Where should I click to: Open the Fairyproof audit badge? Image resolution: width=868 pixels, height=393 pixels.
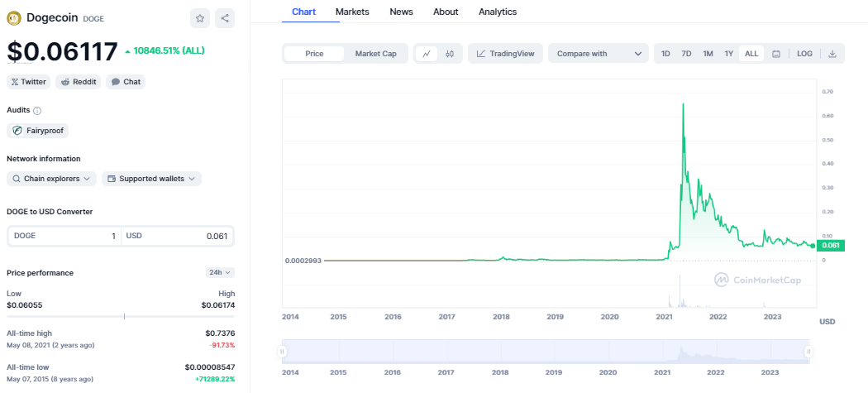coord(38,131)
